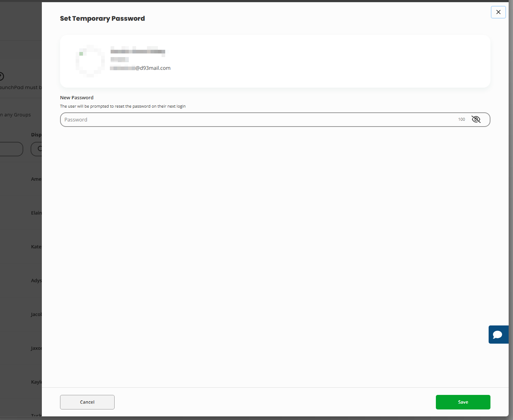513x420 pixels.
Task: Select the 'Adys' row in background list
Action: [36, 281]
